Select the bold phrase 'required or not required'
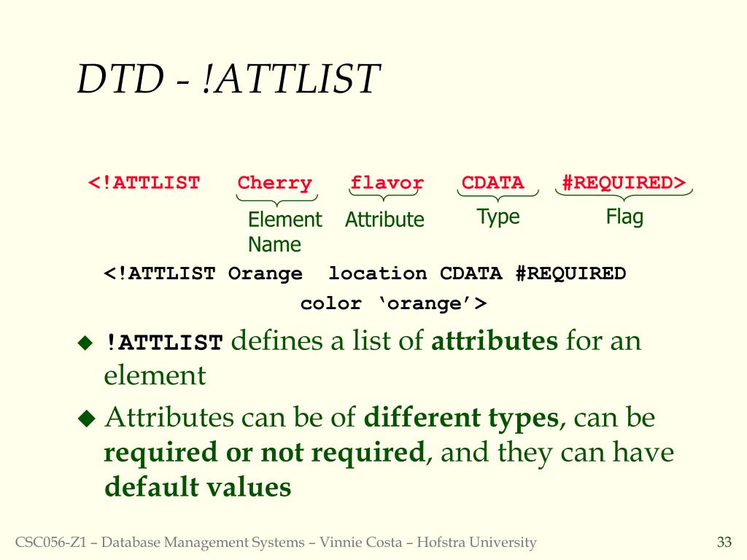 [264, 452]
